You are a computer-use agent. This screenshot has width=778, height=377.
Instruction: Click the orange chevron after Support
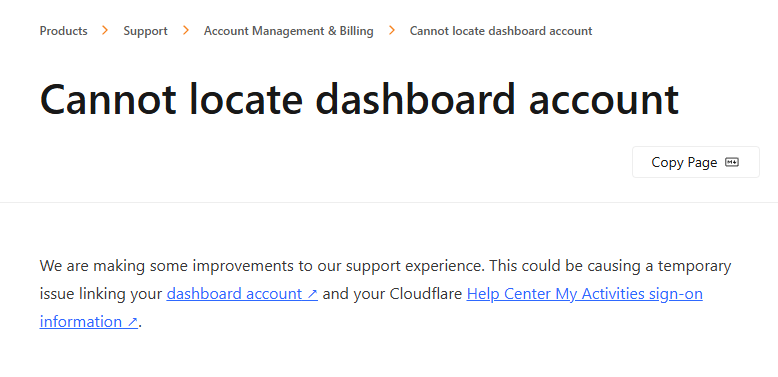coord(186,31)
